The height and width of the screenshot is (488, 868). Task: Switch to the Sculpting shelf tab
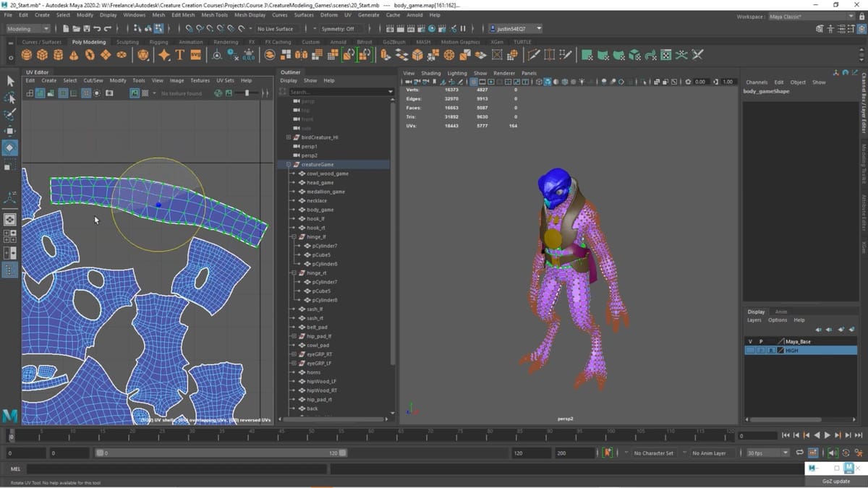[x=127, y=42]
